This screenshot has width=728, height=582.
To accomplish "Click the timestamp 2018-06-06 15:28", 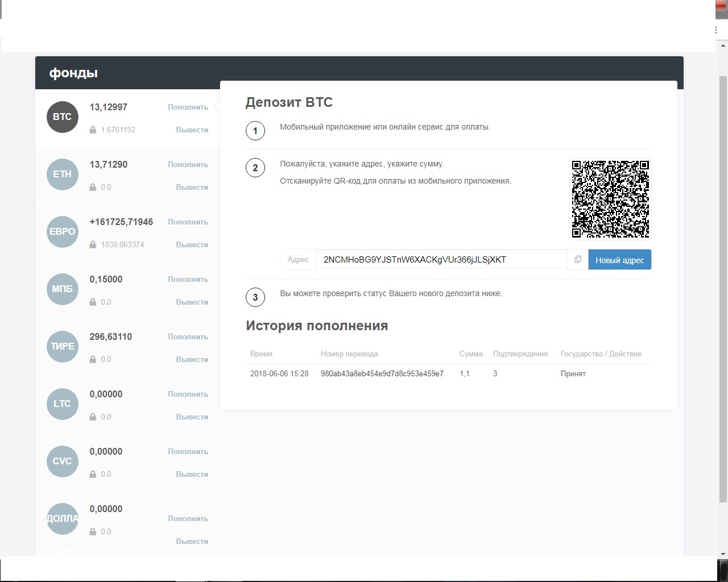I will click(x=279, y=373).
